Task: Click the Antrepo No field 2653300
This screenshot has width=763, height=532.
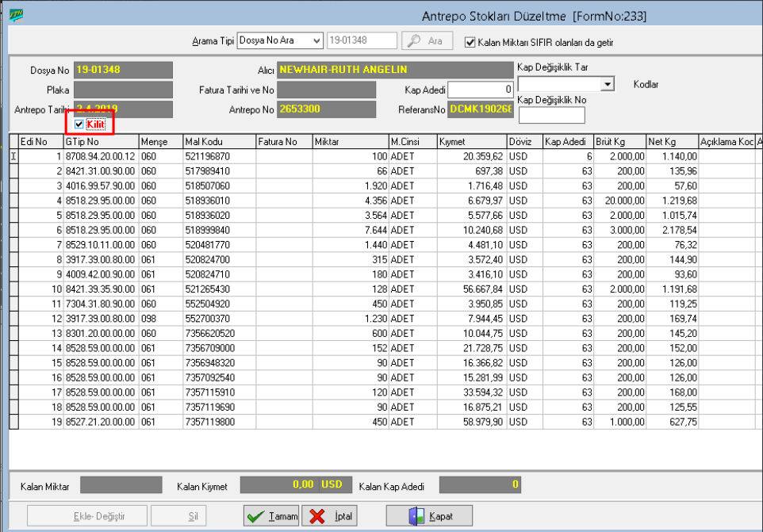Action: coord(326,109)
